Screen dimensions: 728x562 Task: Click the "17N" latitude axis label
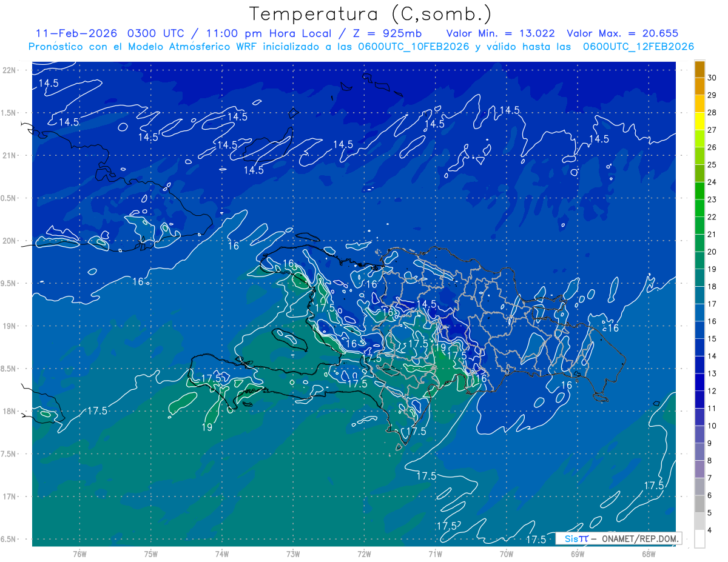[10, 497]
